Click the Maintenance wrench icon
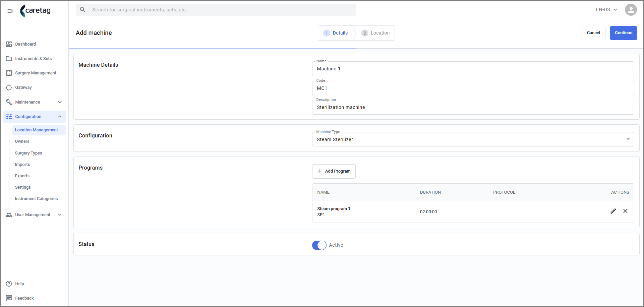Screen dimensions: 644x307 [9, 102]
